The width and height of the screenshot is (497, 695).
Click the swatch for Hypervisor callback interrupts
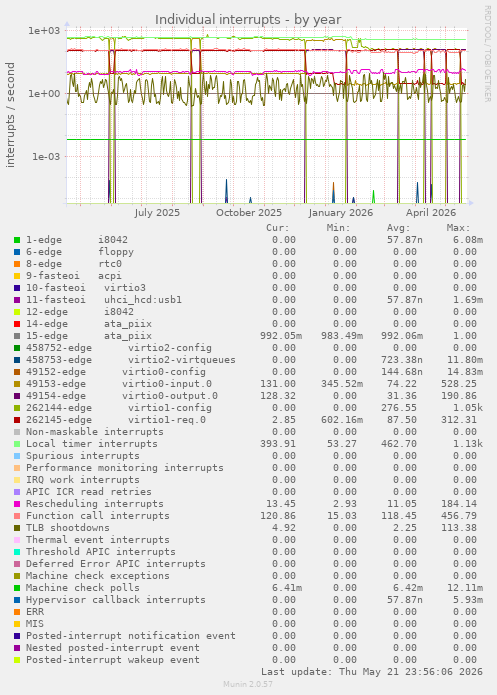coord(17,600)
